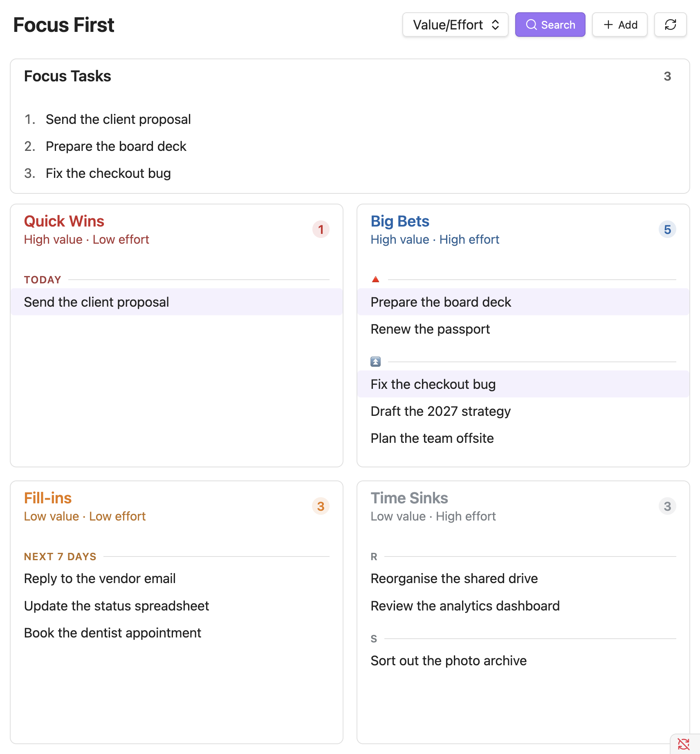The width and height of the screenshot is (700, 754).
Task: Select Prepare the board deck in Big Bets
Action: point(523,302)
